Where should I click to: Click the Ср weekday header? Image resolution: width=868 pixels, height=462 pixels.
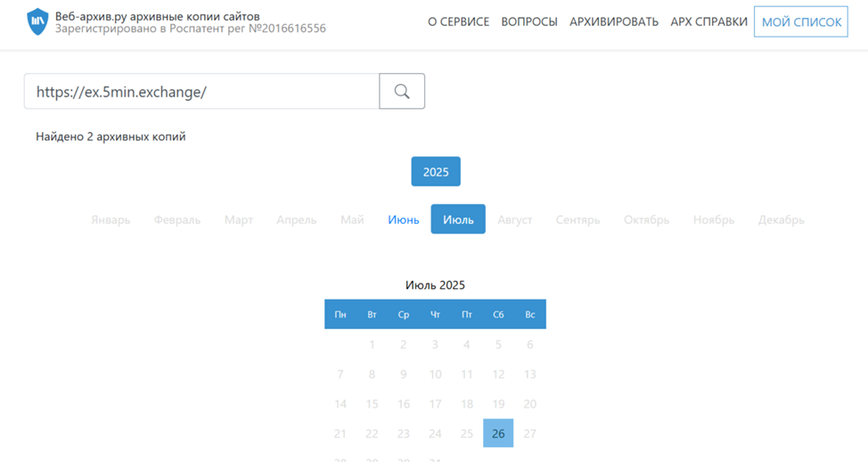[x=404, y=314]
